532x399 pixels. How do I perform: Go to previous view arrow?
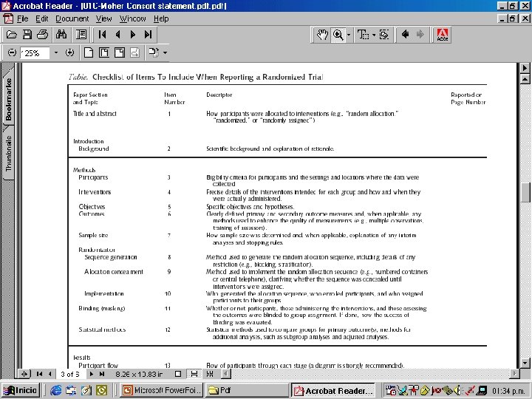pos(405,34)
